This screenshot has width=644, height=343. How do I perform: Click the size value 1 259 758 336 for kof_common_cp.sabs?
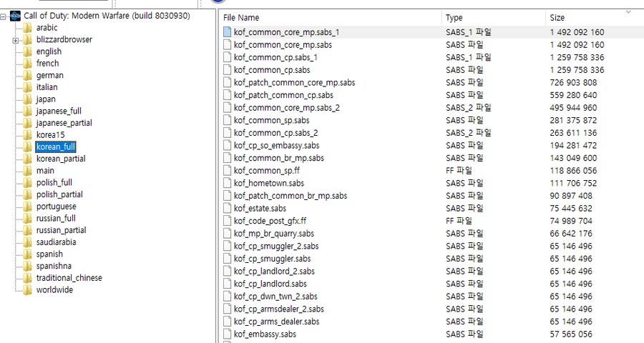(x=577, y=70)
